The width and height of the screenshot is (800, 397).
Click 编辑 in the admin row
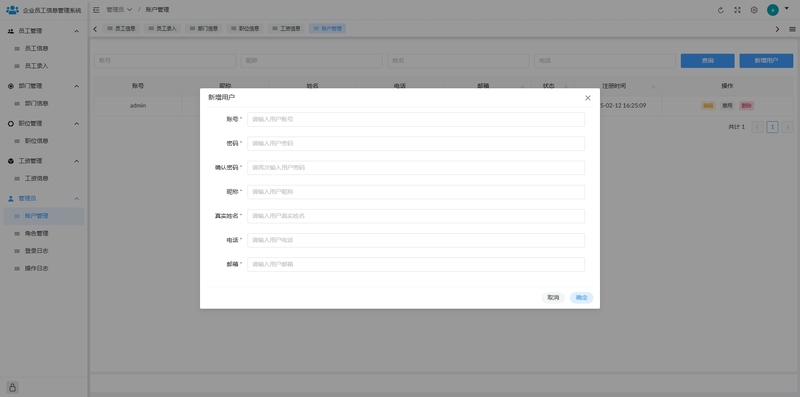pos(708,106)
